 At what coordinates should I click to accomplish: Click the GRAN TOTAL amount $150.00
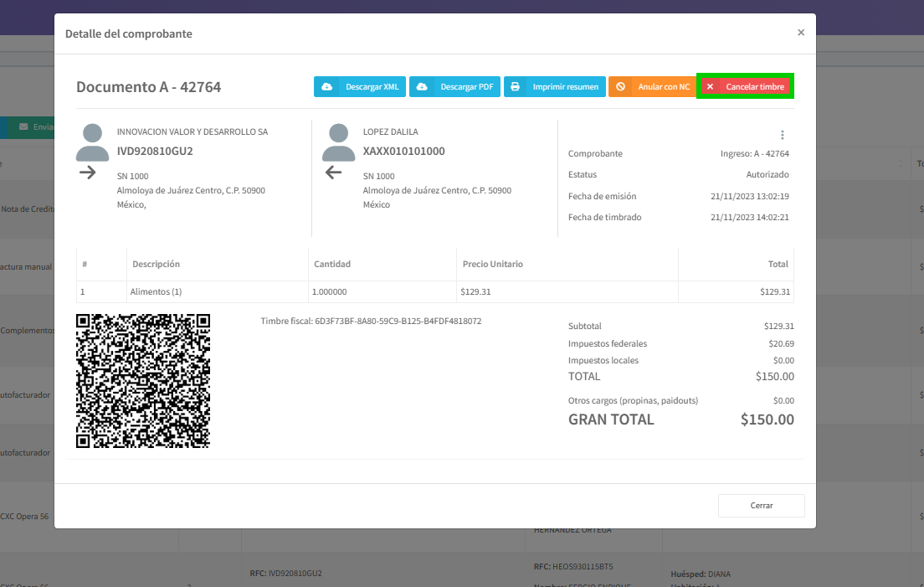[767, 420]
